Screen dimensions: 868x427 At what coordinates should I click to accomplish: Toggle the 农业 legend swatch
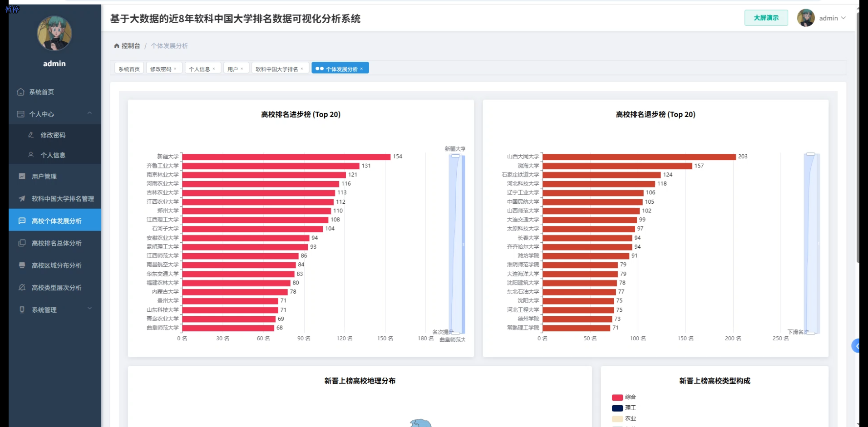[x=617, y=419]
